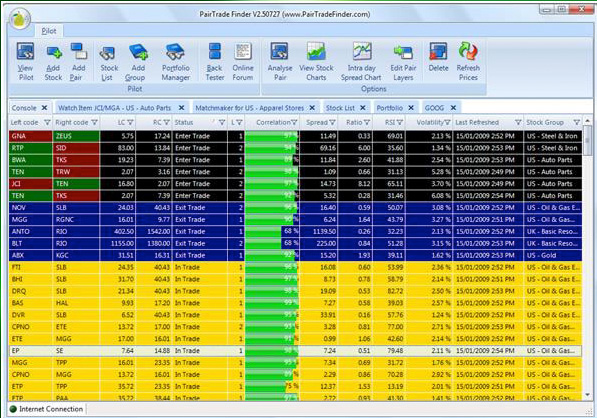This screenshot has height=418, width=597.
Task: Select the Pilot ribbon tab
Action: tap(49, 31)
